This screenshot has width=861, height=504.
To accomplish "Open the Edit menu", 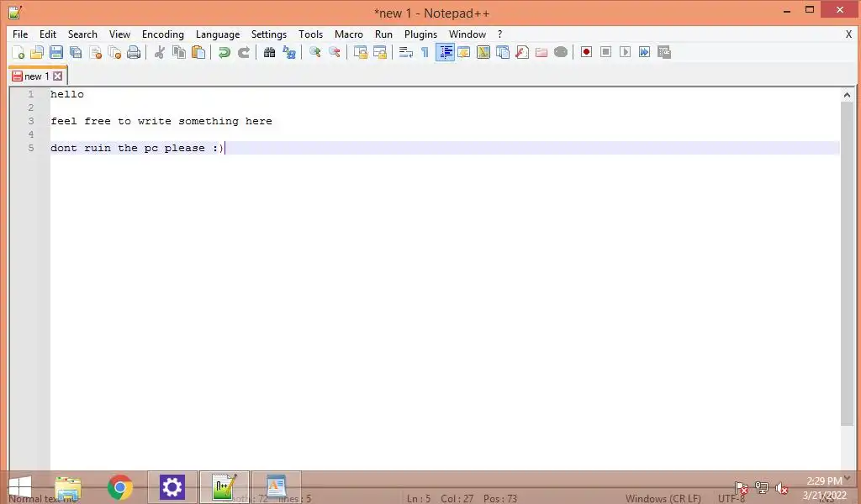I will [48, 34].
